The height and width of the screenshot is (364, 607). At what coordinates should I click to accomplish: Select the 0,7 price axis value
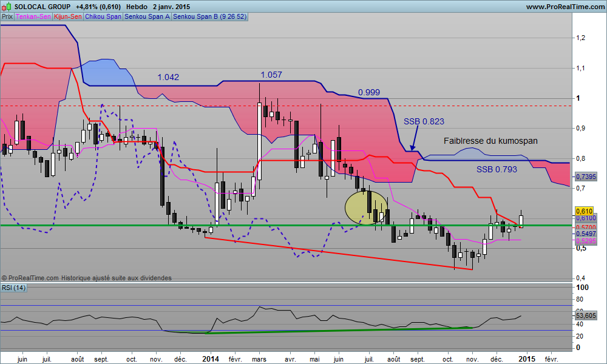580,189
